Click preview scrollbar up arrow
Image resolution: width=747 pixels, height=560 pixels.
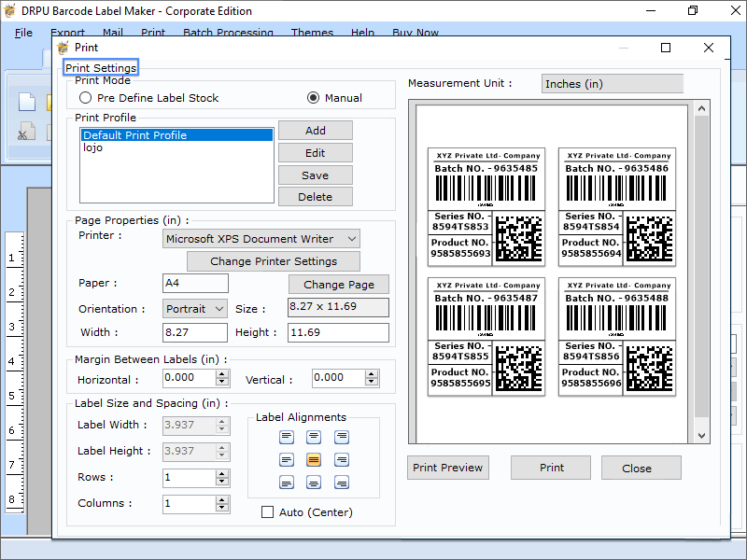tap(701, 108)
